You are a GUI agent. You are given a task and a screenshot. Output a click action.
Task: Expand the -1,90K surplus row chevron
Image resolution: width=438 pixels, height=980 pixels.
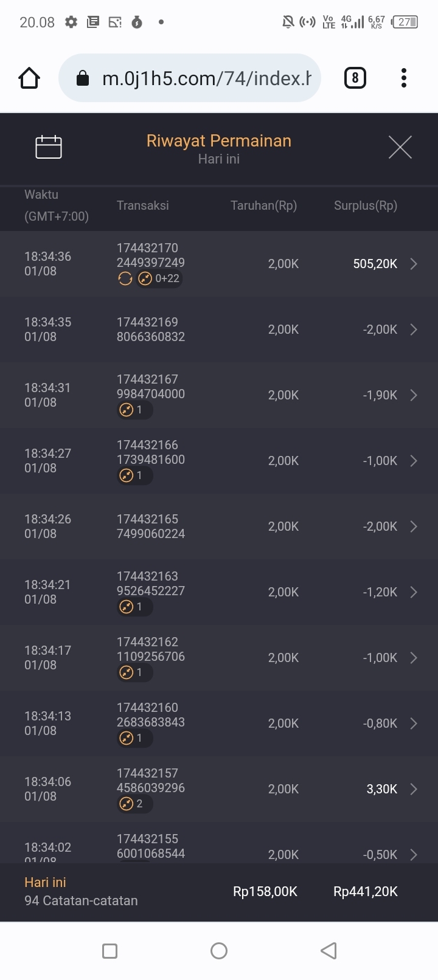coord(414,395)
